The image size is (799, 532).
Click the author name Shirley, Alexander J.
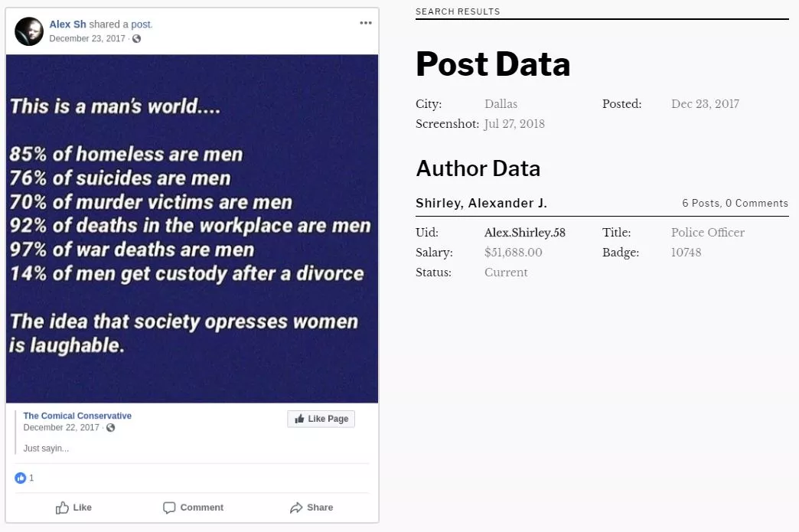[481, 204]
